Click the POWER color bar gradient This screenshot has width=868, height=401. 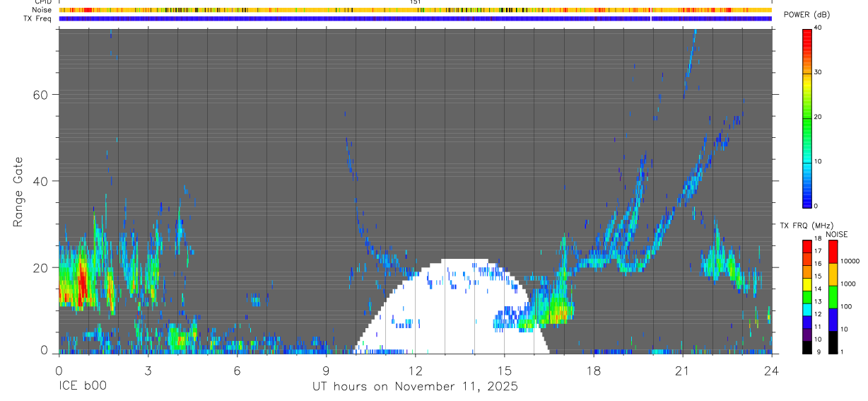pyautogui.click(x=807, y=117)
